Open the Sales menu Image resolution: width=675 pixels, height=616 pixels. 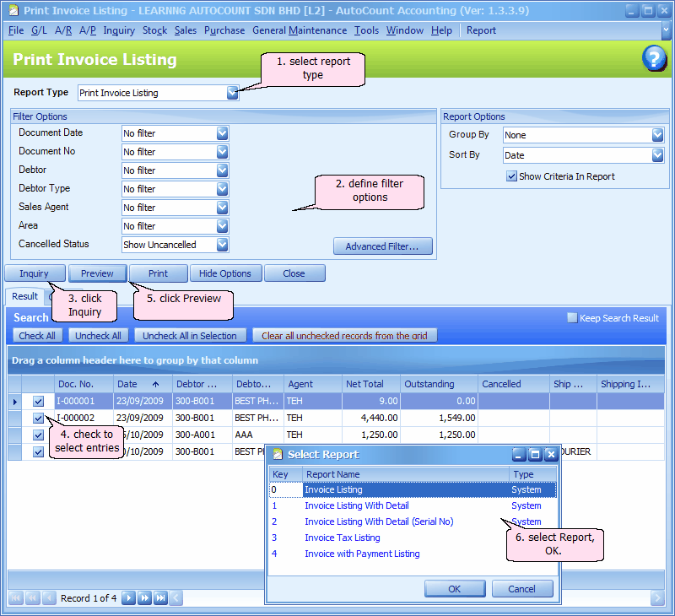pos(186,30)
